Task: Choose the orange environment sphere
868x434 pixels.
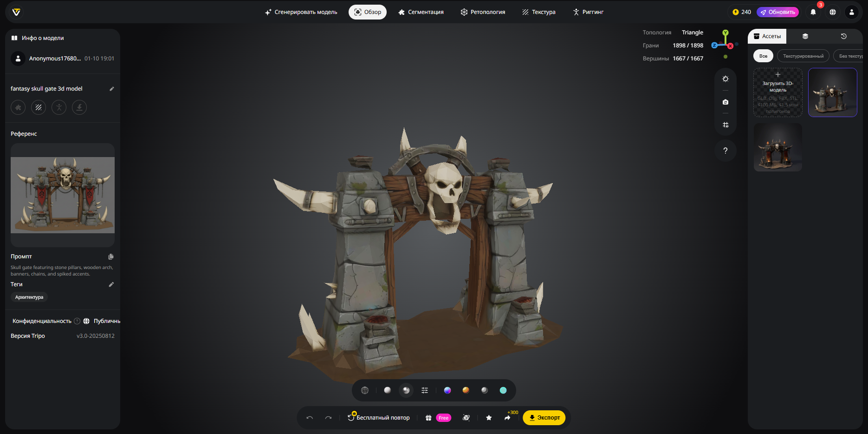Action: point(466,390)
